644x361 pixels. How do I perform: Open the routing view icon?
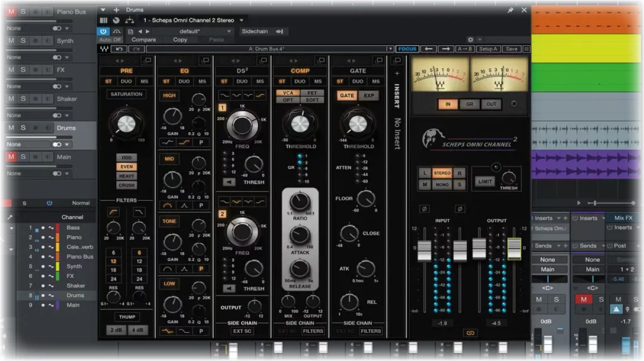coord(129,20)
